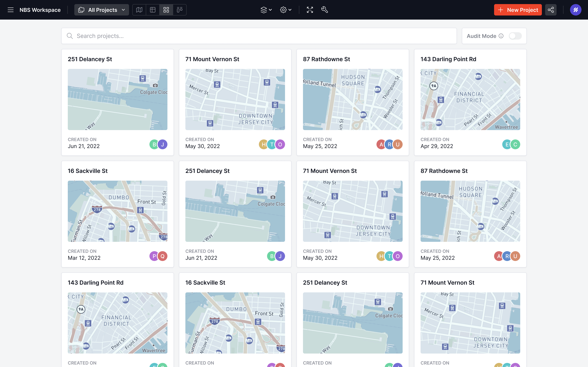The height and width of the screenshot is (367, 588).
Task: Switch to table view
Action: pos(153,10)
